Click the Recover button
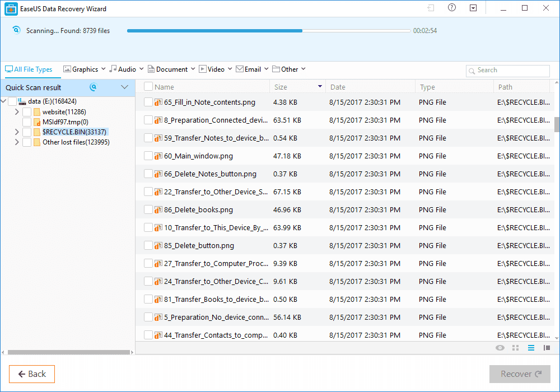Screen dimensions: 560x392 (x=520, y=374)
